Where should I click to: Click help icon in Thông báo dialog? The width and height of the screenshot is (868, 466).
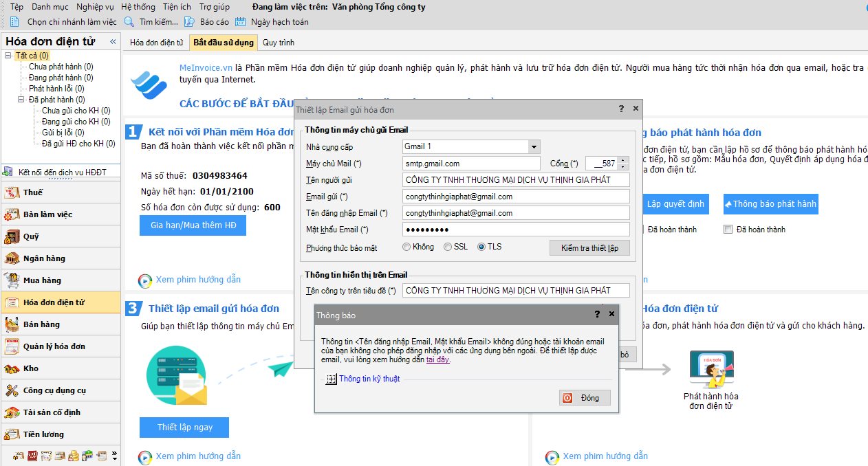pos(597,314)
